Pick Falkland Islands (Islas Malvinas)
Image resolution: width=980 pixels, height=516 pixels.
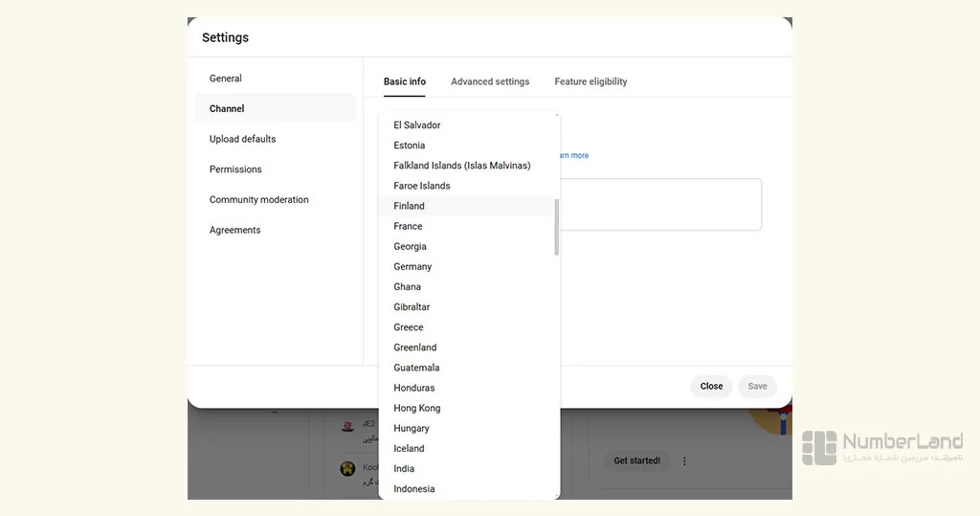[x=466, y=165]
